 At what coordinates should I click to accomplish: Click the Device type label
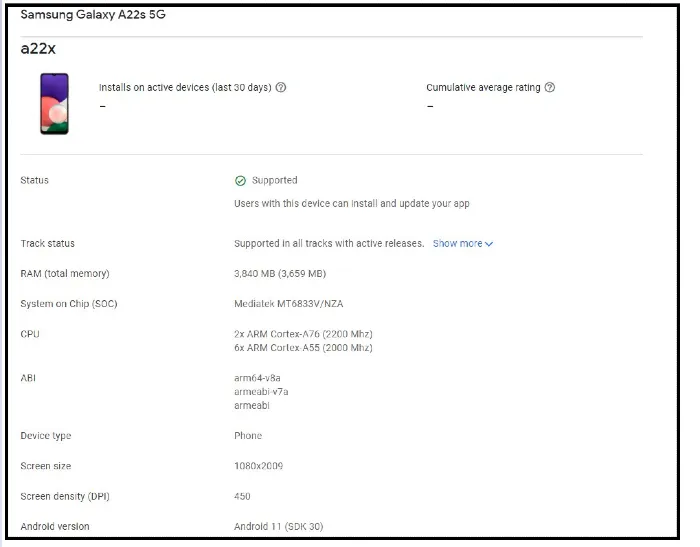46,436
